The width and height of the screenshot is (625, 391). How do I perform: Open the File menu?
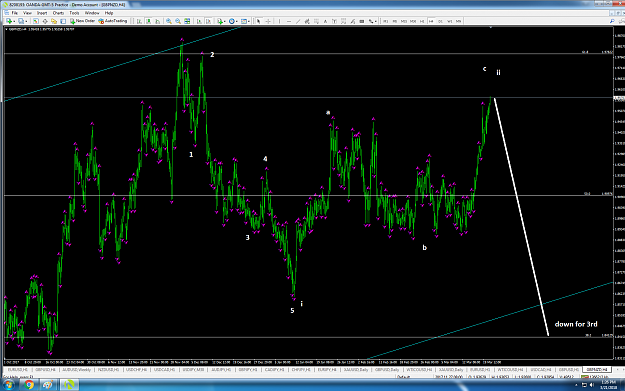(x=14, y=13)
